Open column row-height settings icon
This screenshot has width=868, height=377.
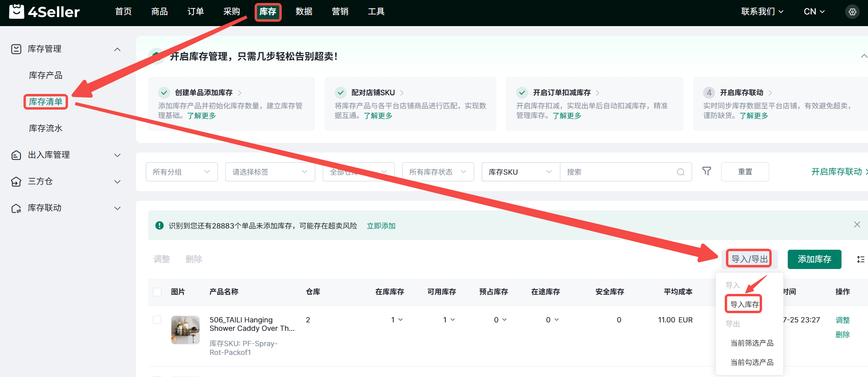(x=860, y=259)
